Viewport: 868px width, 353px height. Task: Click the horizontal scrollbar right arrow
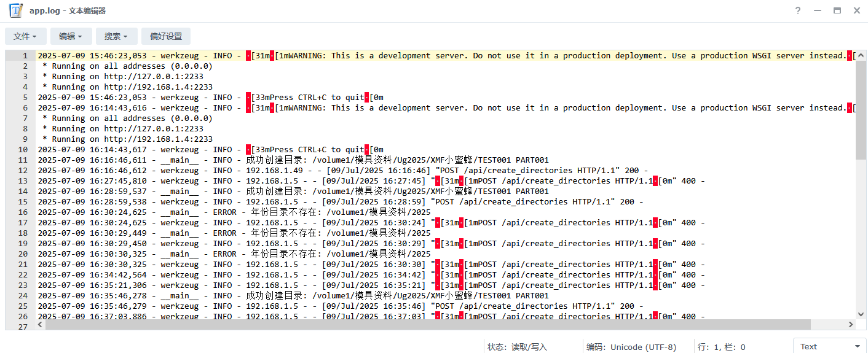click(851, 325)
